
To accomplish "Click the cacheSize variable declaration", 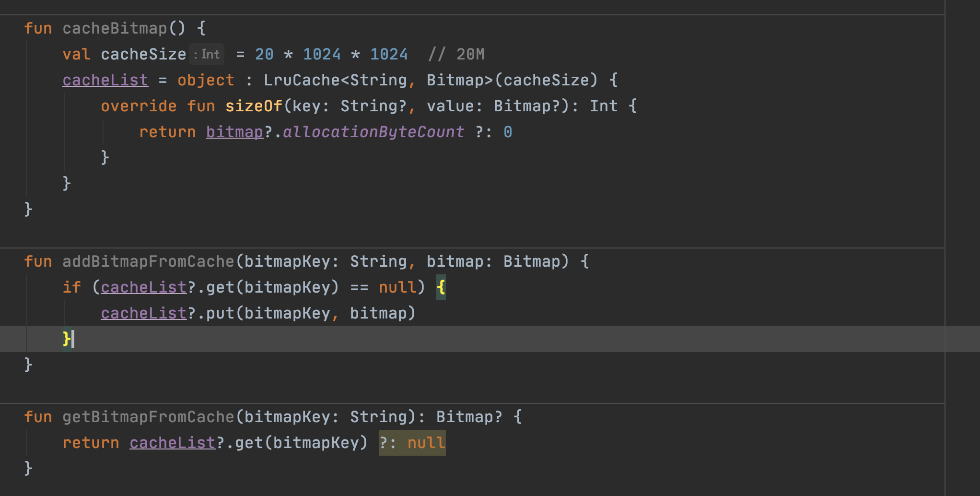I will coord(143,54).
